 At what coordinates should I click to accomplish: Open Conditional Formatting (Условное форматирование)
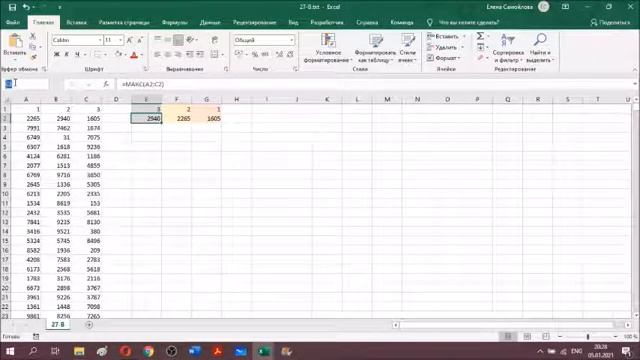[x=328, y=49]
